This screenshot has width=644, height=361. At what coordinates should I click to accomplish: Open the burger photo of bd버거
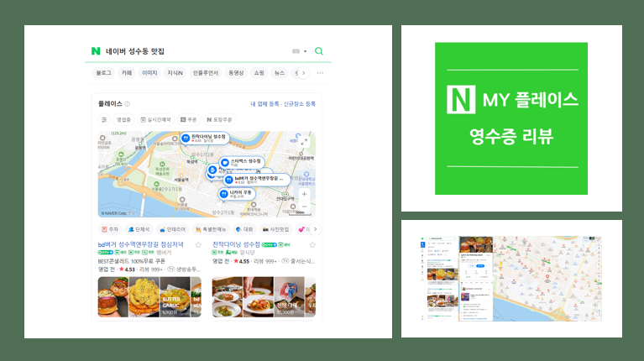(113, 296)
